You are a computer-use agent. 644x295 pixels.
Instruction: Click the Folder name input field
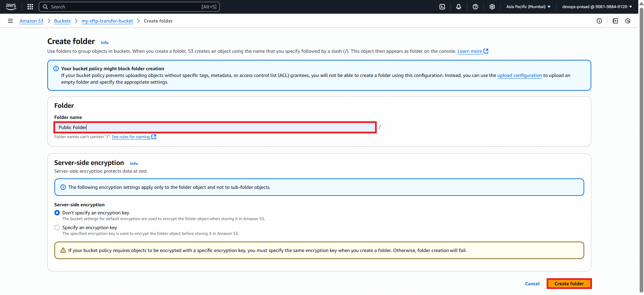click(x=215, y=127)
